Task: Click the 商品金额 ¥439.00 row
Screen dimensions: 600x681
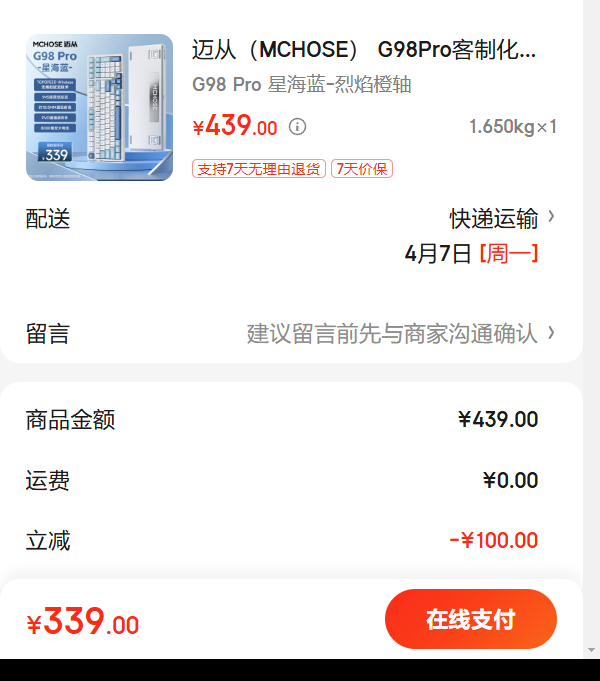Action: pyautogui.click(x=291, y=420)
